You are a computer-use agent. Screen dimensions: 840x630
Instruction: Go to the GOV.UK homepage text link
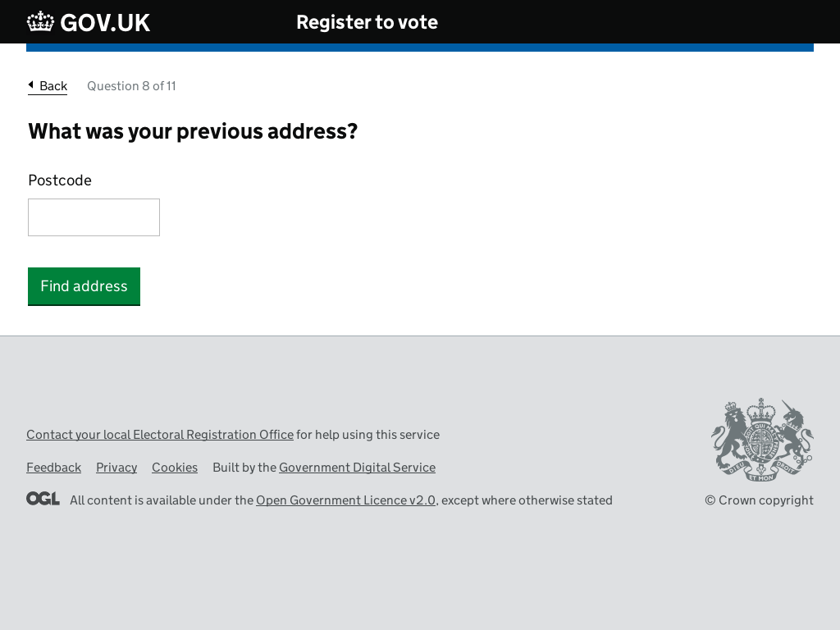pos(105,23)
